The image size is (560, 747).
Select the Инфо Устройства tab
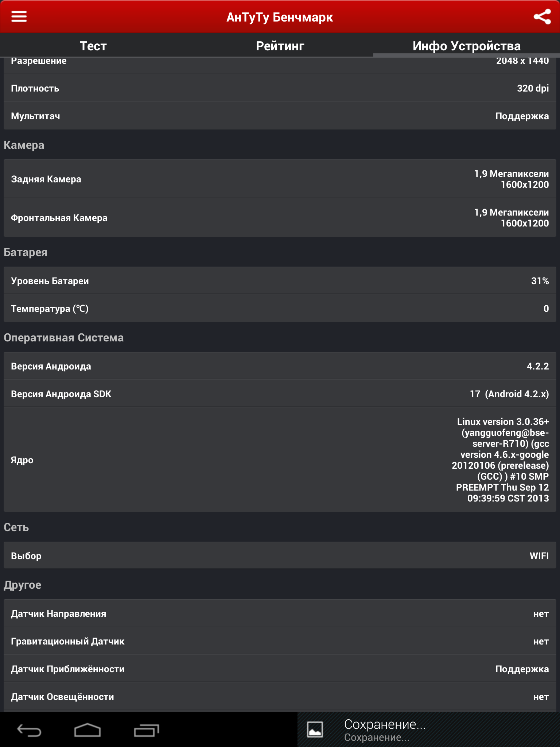click(x=467, y=46)
